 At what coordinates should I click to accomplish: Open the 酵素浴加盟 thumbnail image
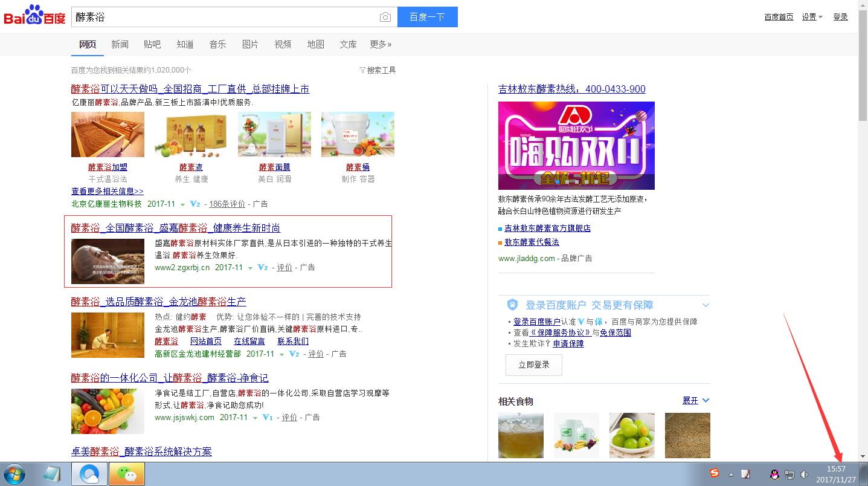pyautogui.click(x=108, y=134)
